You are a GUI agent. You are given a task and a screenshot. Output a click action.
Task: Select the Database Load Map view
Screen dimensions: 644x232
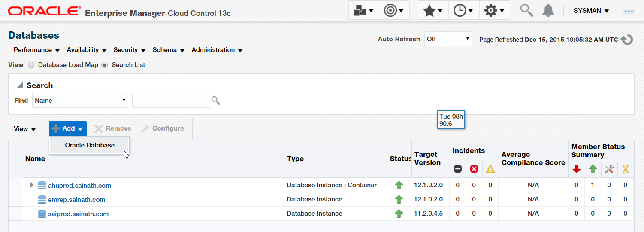click(x=31, y=65)
